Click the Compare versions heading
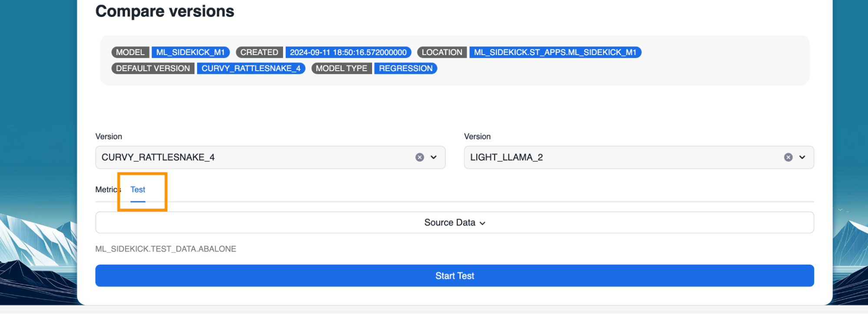The width and height of the screenshot is (868, 314). 165,11
